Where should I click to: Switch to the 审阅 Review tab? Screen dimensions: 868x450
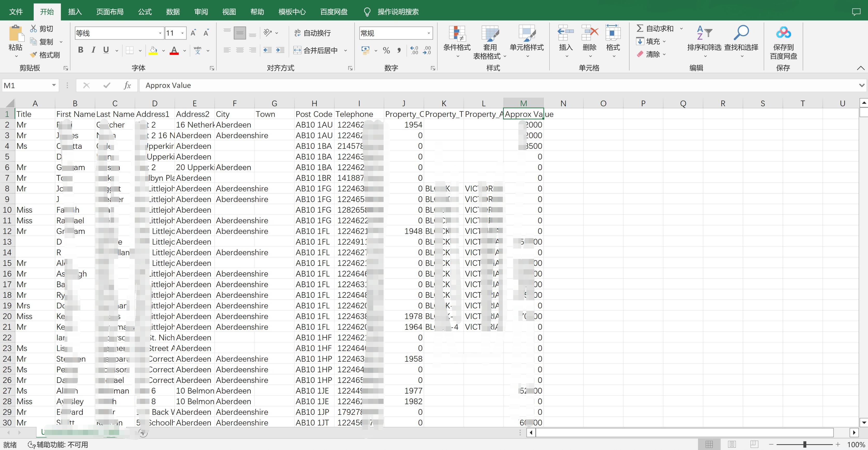tap(201, 12)
